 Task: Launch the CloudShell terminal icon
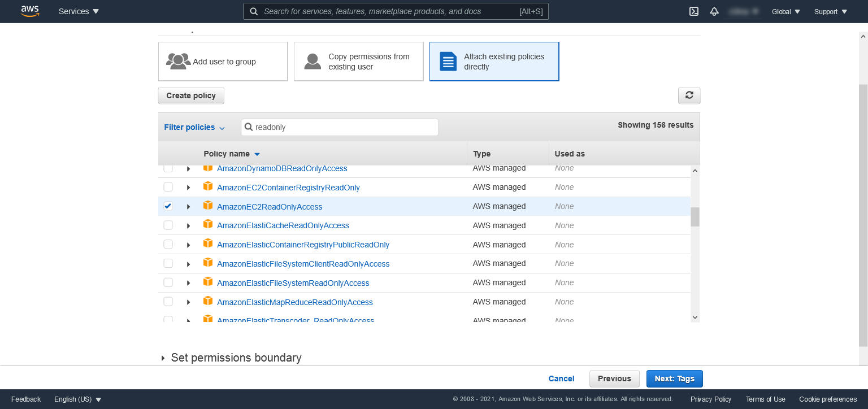tap(694, 11)
